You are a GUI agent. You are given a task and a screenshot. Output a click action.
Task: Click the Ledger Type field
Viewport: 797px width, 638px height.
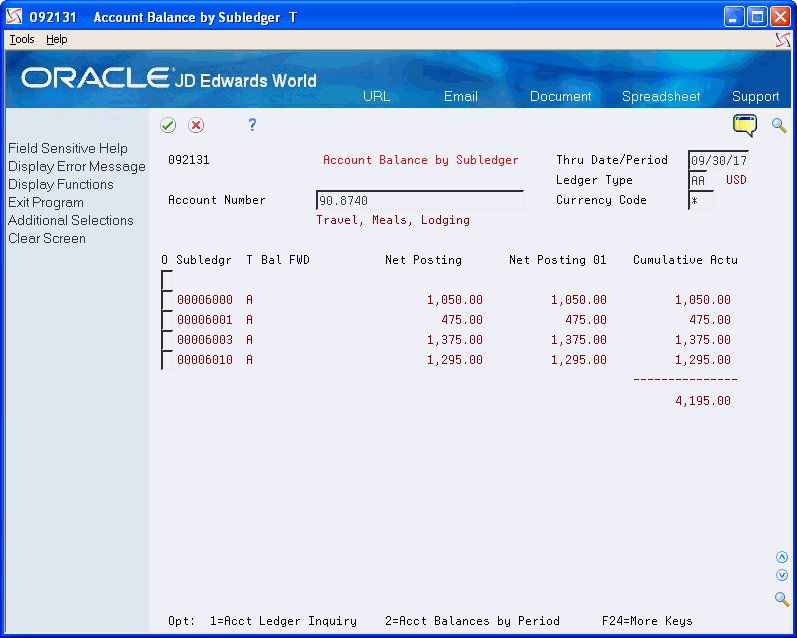(x=698, y=180)
